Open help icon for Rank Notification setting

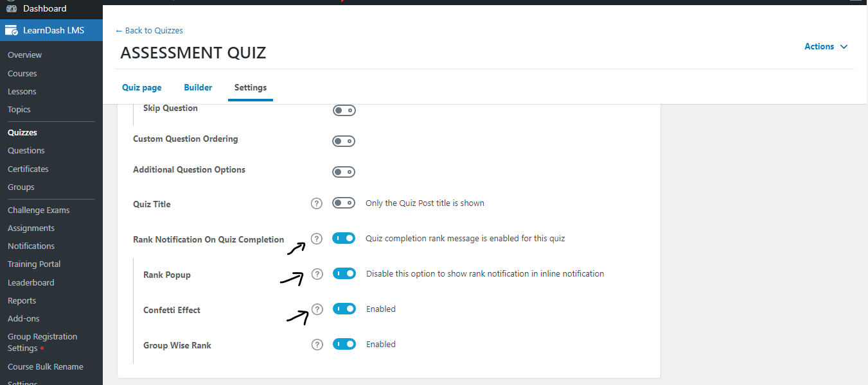(x=316, y=239)
